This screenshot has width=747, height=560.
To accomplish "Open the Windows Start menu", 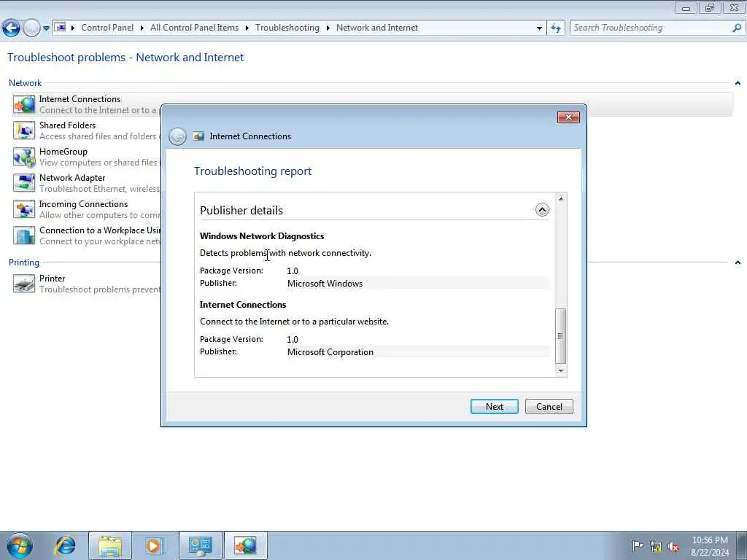I will pyautogui.click(x=20, y=545).
